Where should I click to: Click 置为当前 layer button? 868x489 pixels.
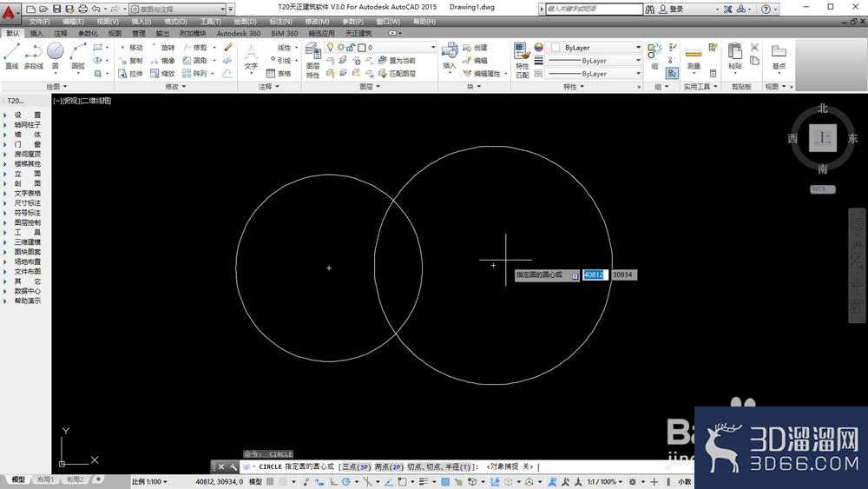tap(397, 60)
